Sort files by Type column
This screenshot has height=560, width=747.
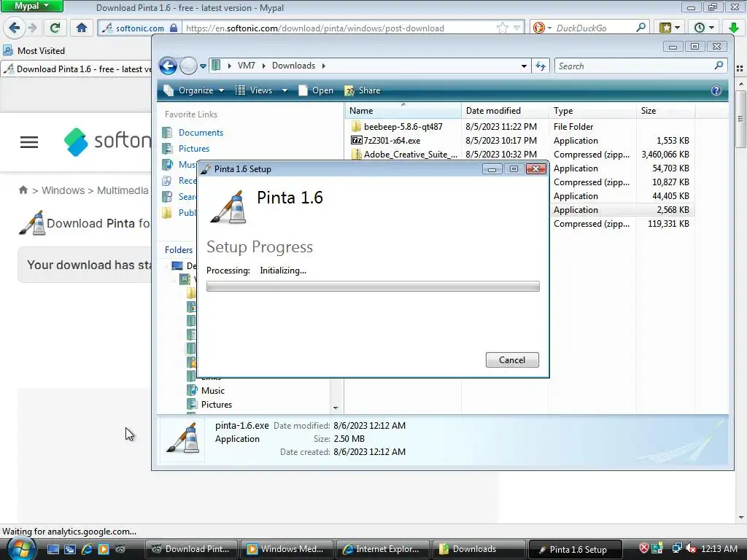pyautogui.click(x=592, y=111)
